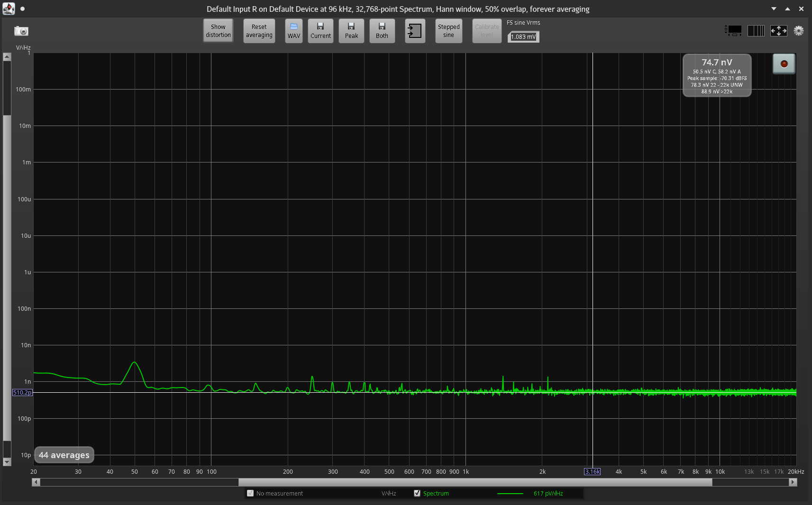Click the 44 averages indicator

click(64, 455)
